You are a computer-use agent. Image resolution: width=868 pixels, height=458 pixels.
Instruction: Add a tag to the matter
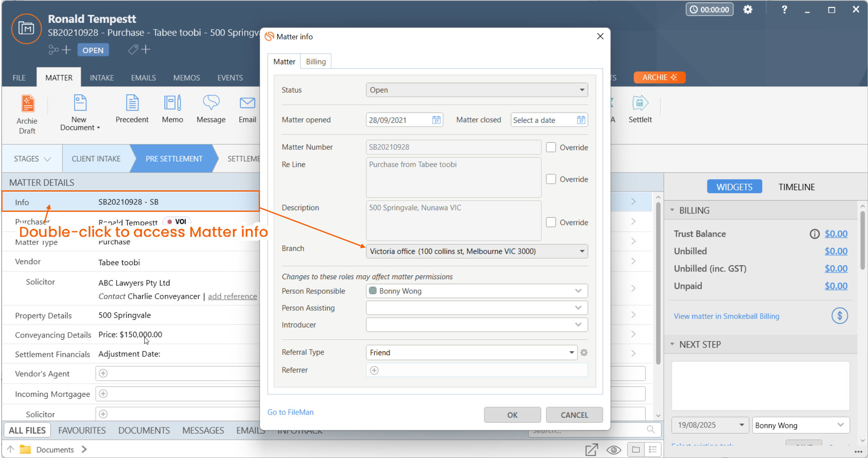tap(139, 50)
